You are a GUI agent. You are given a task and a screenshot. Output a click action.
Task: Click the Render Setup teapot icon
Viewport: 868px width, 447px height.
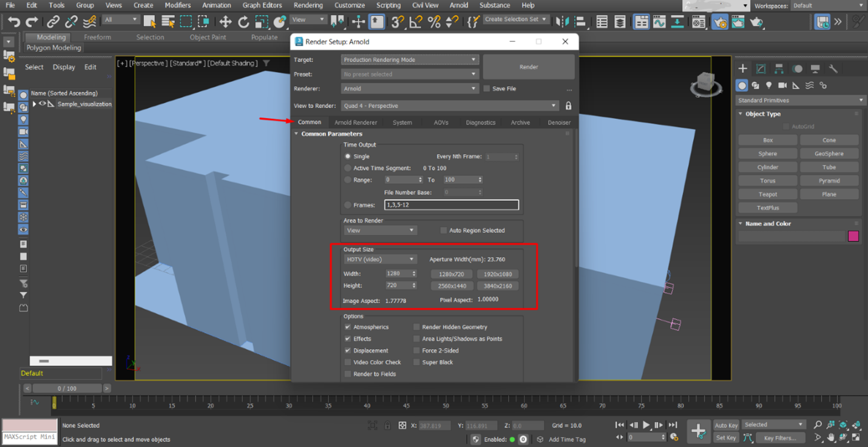tap(720, 22)
